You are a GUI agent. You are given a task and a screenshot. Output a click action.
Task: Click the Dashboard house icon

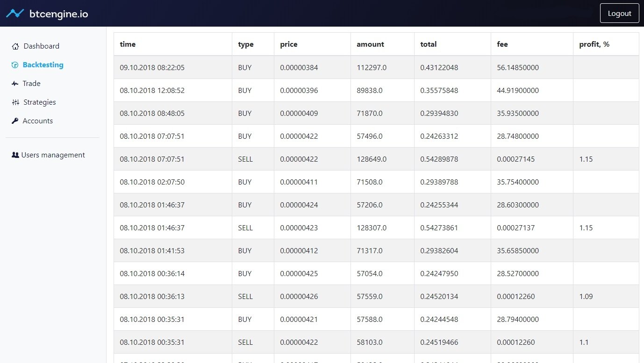coord(15,46)
